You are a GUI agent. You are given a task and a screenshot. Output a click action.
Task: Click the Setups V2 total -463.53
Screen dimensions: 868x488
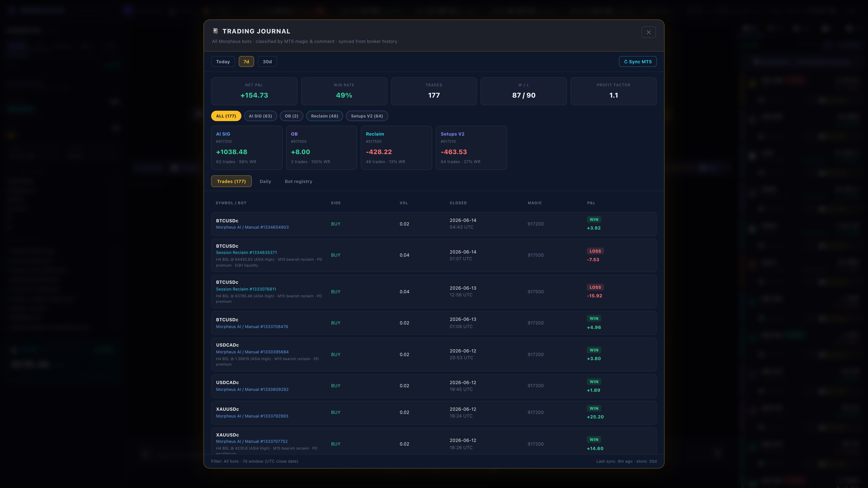pyautogui.click(x=453, y=152)
